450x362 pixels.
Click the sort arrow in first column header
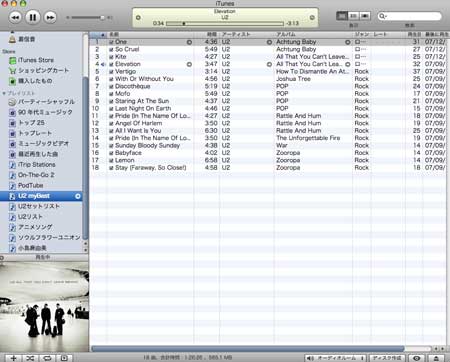[x=103, y=35]
